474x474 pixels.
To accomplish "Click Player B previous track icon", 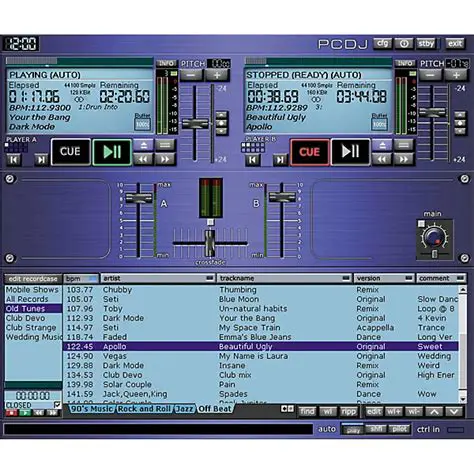I will coord(253,160).
